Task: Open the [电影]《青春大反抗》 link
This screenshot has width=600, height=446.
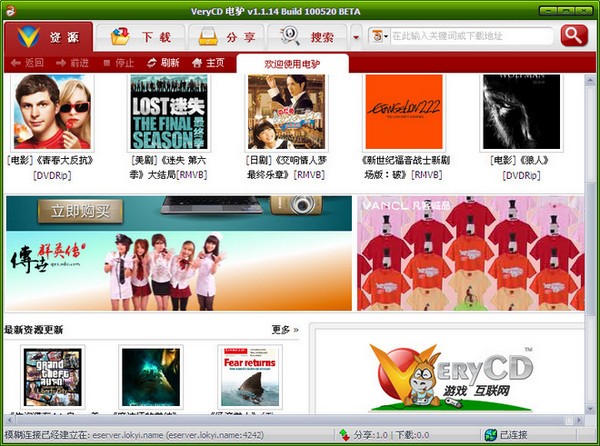Action: click(51, 168)
